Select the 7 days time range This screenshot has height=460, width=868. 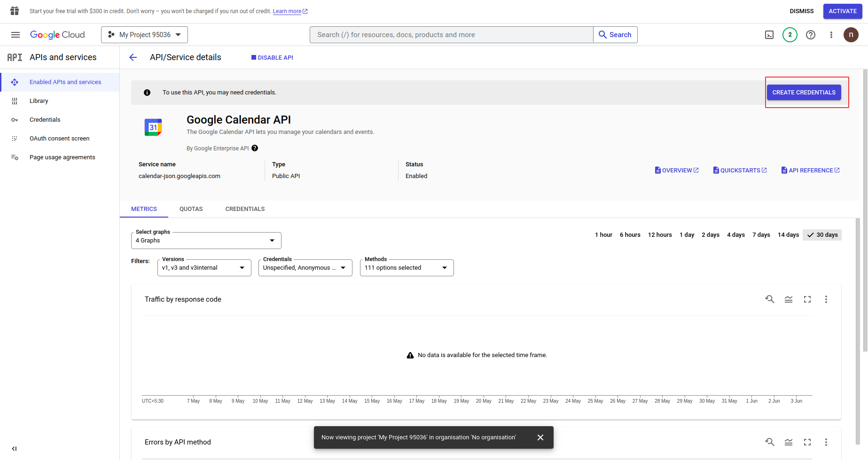761,235
